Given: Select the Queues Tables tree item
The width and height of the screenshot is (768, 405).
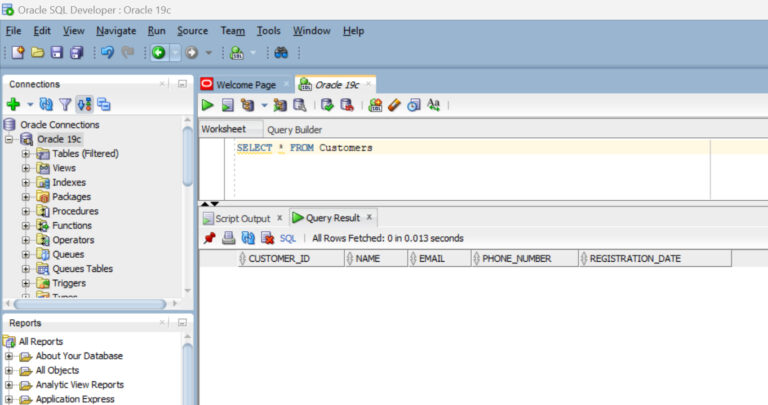Looking at the screenshot, I should click(x=83, y=269).
